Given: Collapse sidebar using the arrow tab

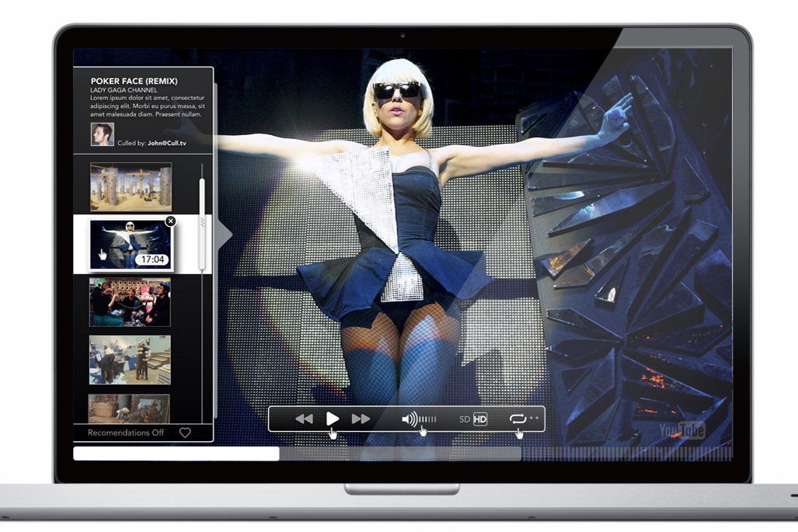Looking at the screenshot, I should click(224, 235).
